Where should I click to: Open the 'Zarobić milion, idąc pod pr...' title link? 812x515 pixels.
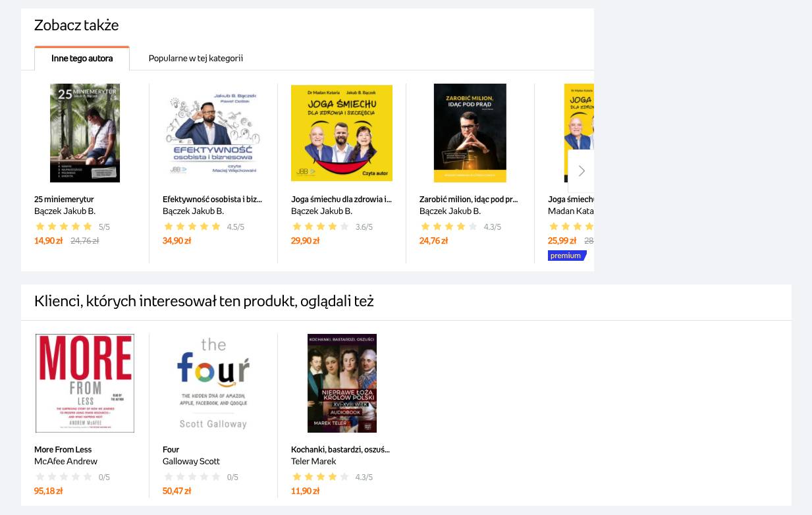point(468,199)
